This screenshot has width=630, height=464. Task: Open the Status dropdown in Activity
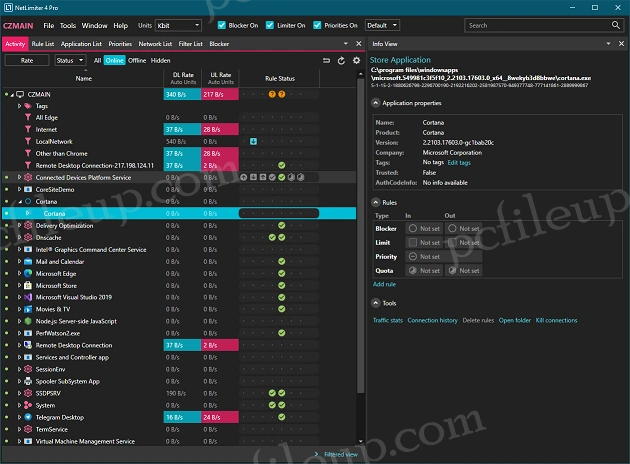[70, 60]
